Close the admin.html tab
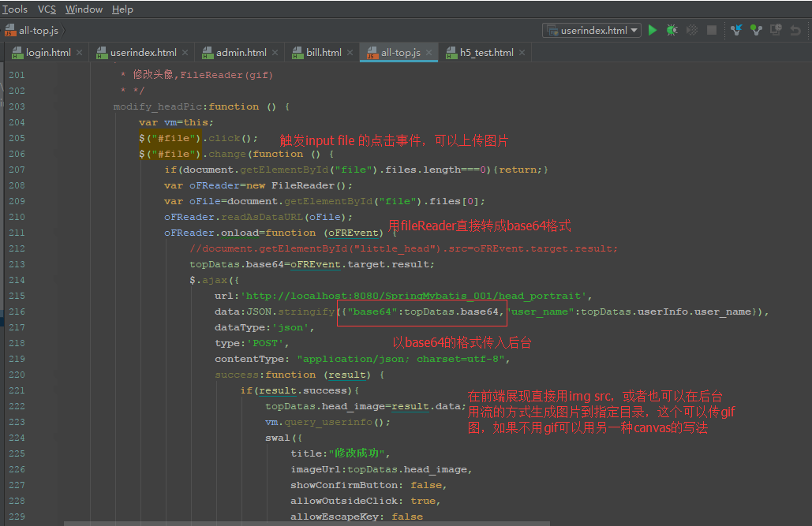 coord(275,53)
